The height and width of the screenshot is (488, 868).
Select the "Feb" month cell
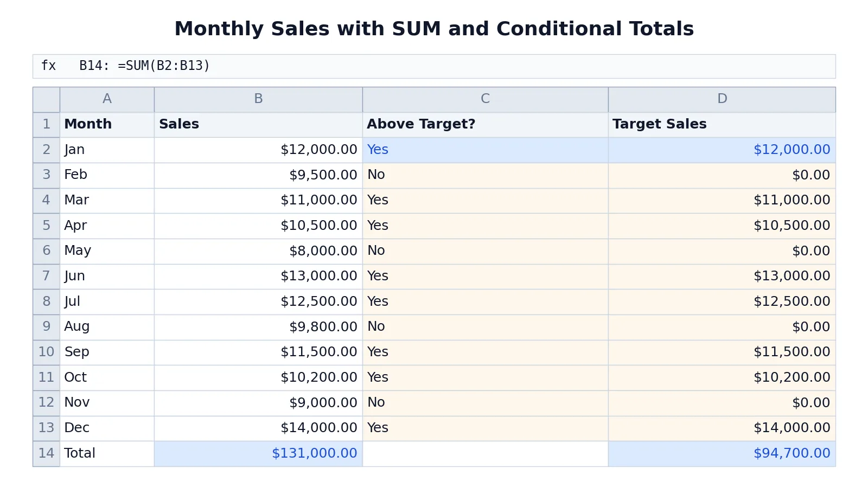[107, 175]
